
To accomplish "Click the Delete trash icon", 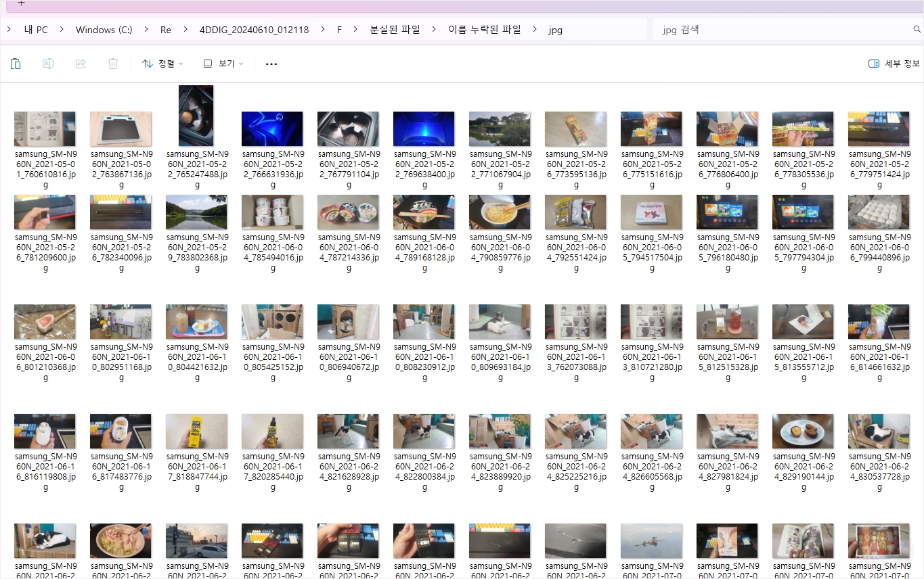I will (113, 64).
